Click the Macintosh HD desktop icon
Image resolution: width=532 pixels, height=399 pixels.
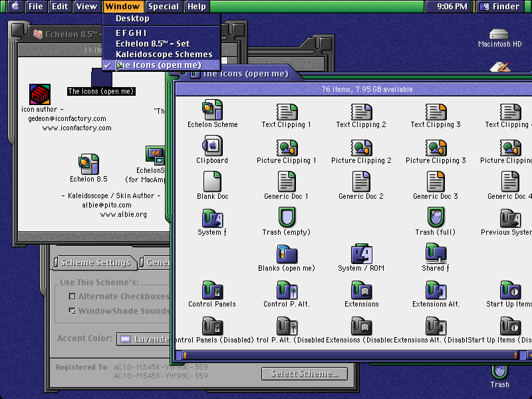point(499,34)
